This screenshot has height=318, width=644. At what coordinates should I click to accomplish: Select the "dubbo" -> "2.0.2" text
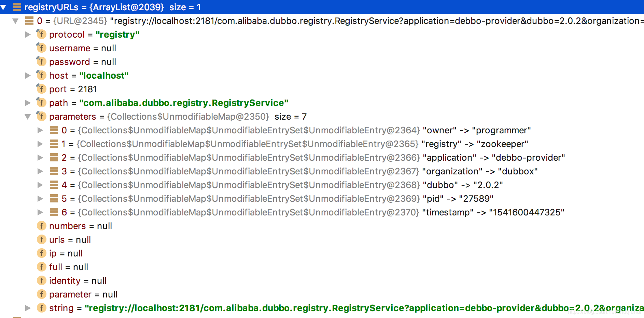pos(463,185)
